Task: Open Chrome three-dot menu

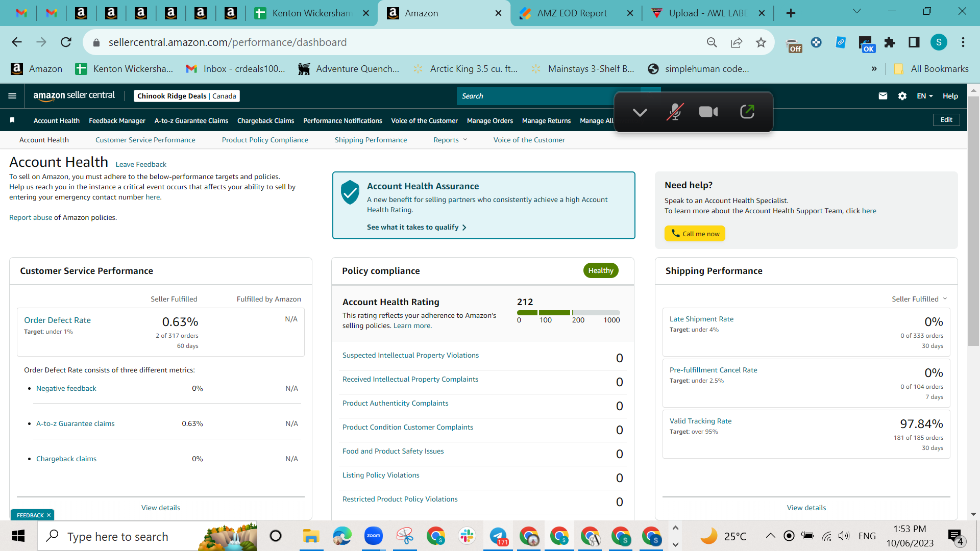Action: click(963, 42)
